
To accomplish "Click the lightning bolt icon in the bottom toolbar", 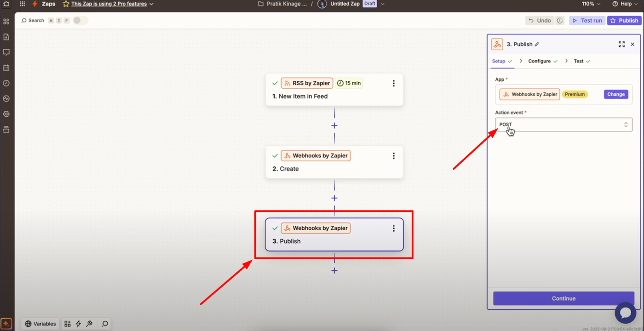I will pyautogui.click(x=78, y=324).
